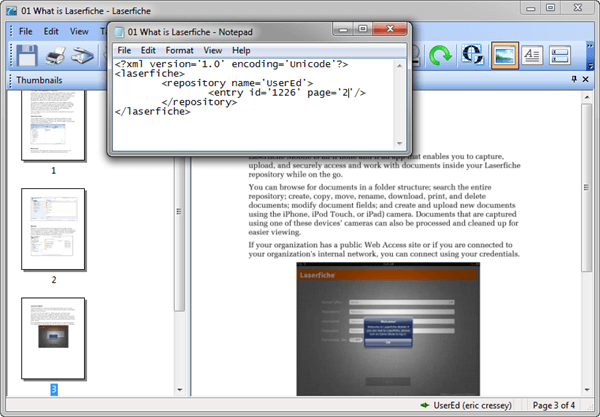
Task: Click the Laserfiche login screenshot image in document
Action: click(x=388, y=329)
